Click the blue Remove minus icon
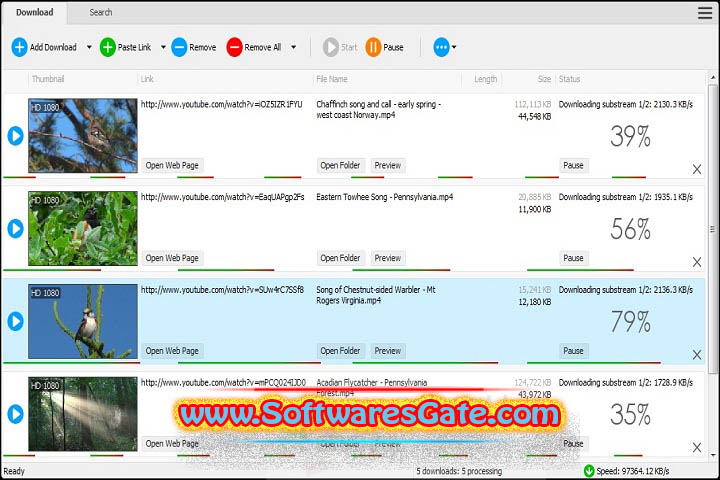Viewport: 720px width, 480px height. (179, 47)
